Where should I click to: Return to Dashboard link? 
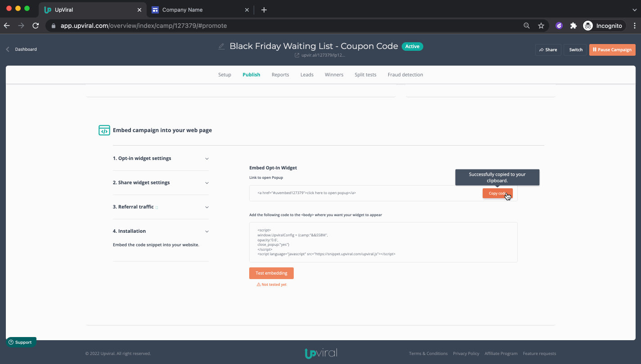tap(26, 49)
